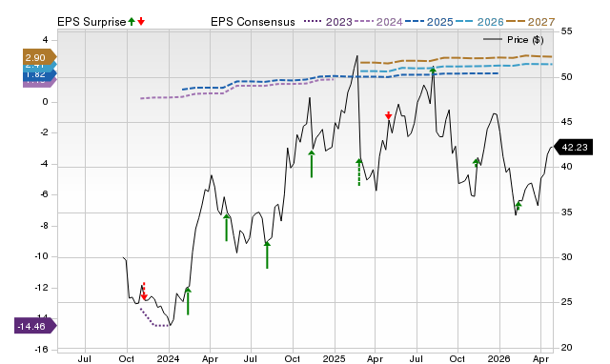Image resolution: width=610 pixels, height=364 pixels.
Task: Click the green surprise arrow near May 2024
Action: pos(227,228)
